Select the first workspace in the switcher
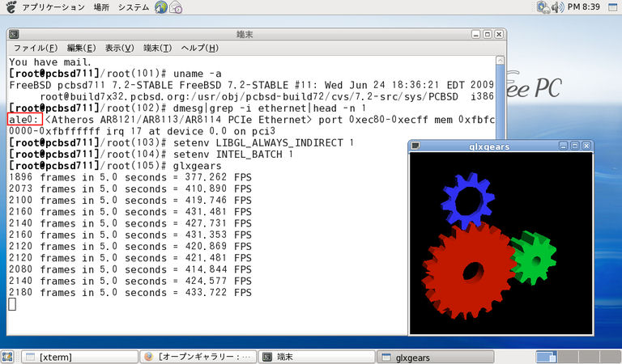This screenshot has height=364, width=622. [546, 357]
